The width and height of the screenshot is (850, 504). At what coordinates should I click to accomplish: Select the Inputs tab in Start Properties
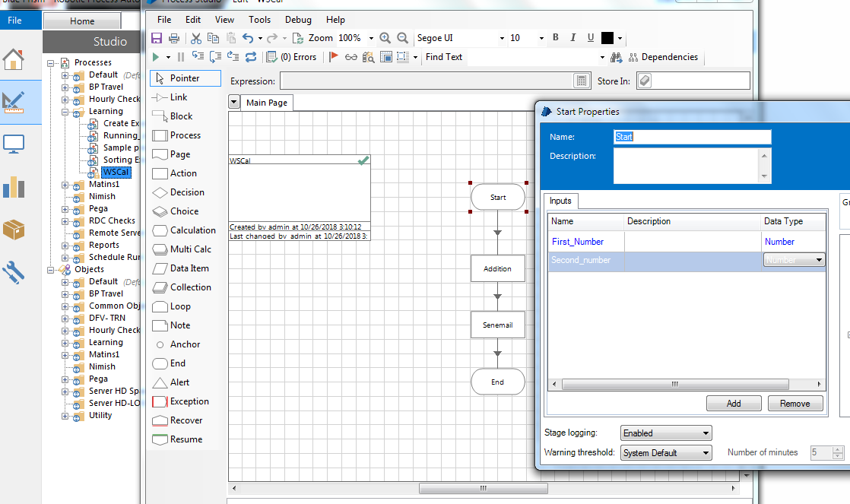[x=560, y=201]
